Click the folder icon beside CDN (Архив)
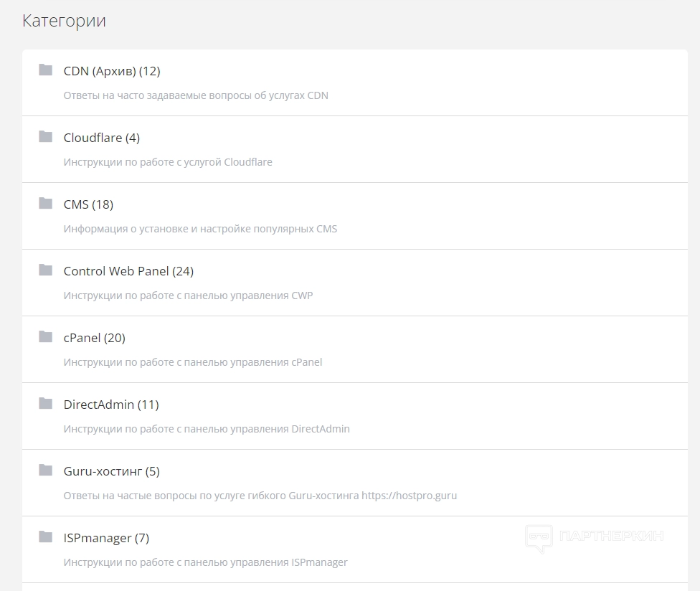700x591 pixels. [46, 70]
